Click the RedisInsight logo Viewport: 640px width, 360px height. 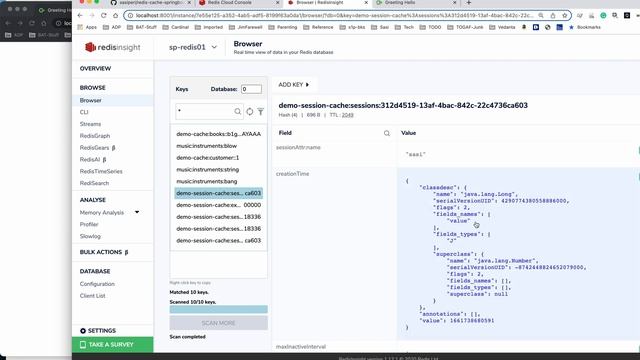[113, 47]
